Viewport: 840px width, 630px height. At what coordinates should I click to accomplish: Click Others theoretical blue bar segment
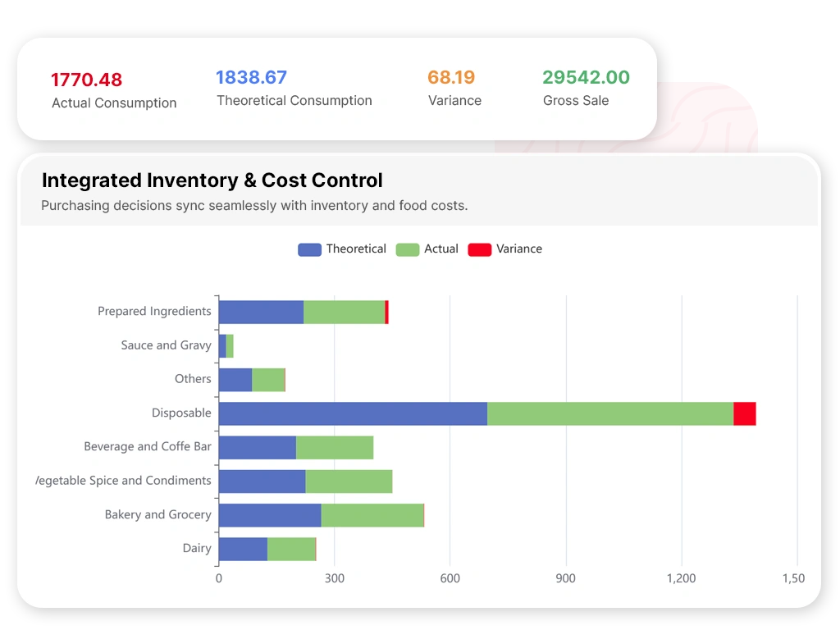click(235, 380)
